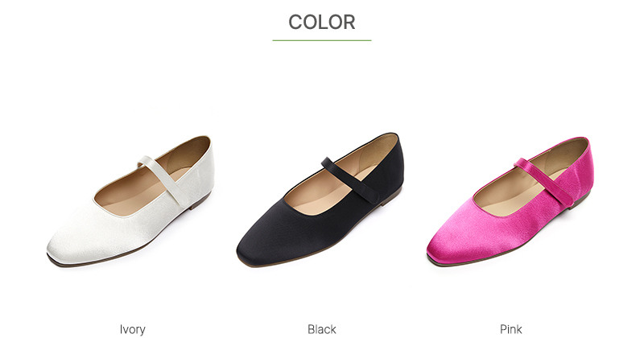
Task: Click the strap of the pink shoe
Action: tap(544, 183)
